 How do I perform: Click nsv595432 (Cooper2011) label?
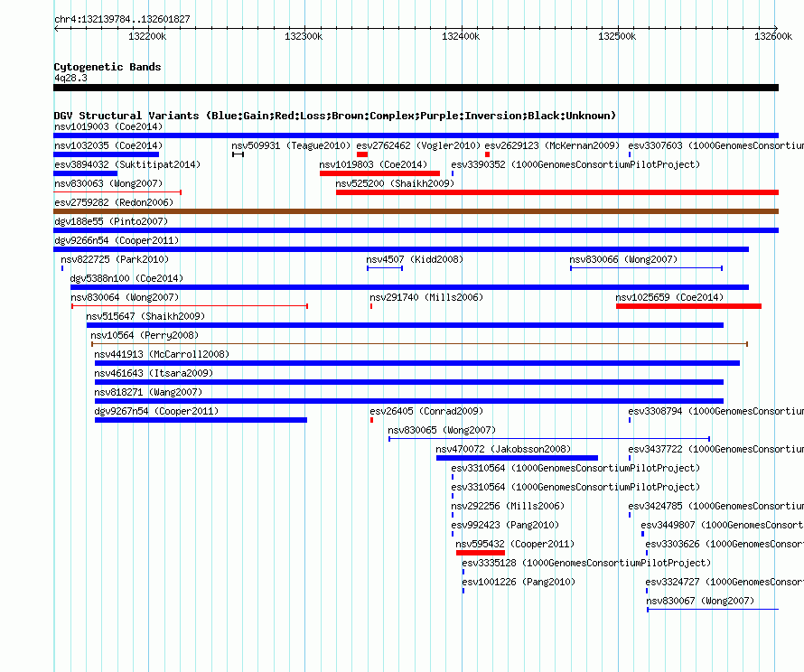tap(515, 544)
